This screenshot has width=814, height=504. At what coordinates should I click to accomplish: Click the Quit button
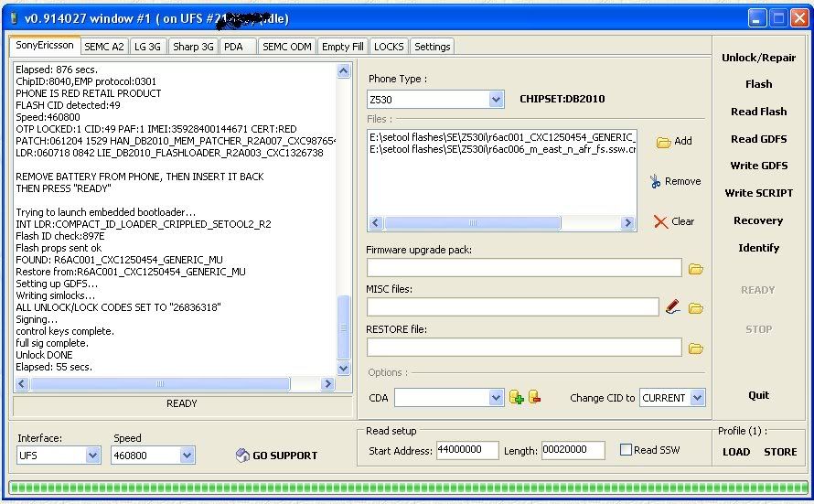click(758, 395)
